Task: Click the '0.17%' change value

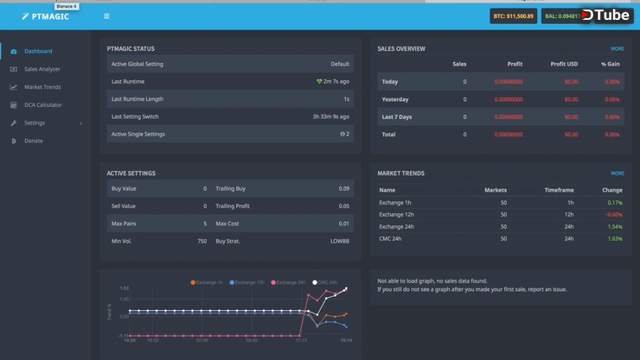Action: (x=615, y=203)
